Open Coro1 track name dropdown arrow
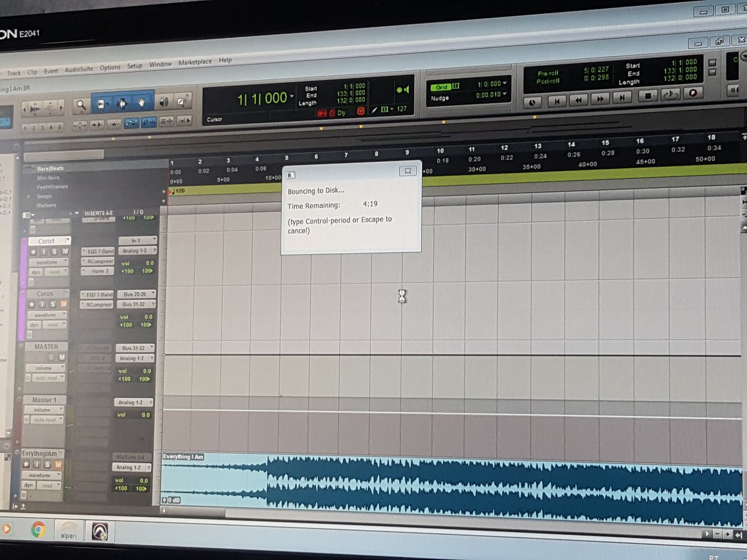 [68, 240]
